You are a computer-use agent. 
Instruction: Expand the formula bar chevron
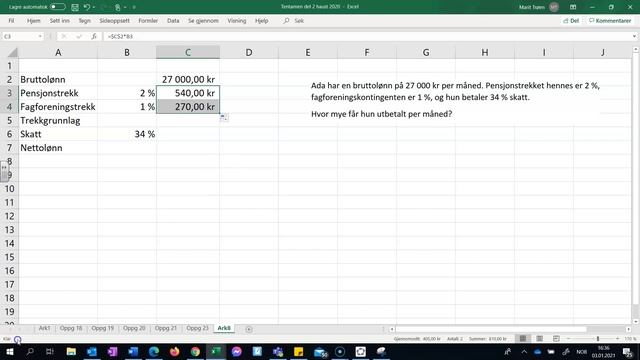click(x=634, y=36)
